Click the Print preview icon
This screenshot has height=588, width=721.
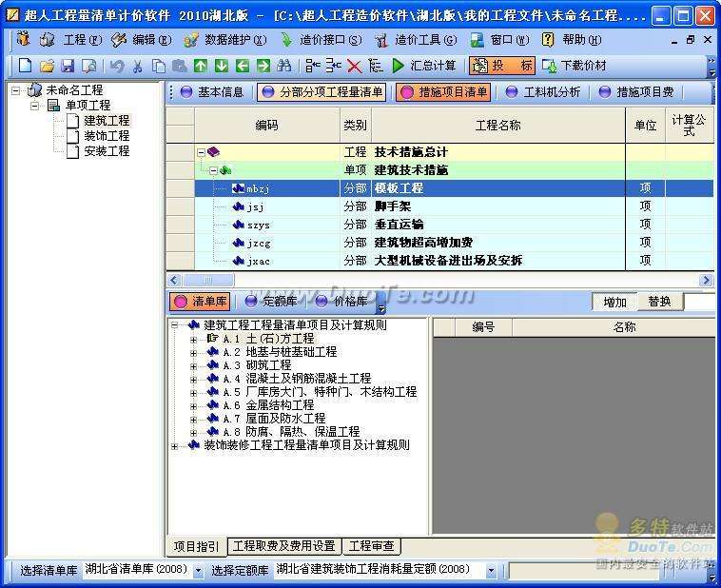click(89, 66)
